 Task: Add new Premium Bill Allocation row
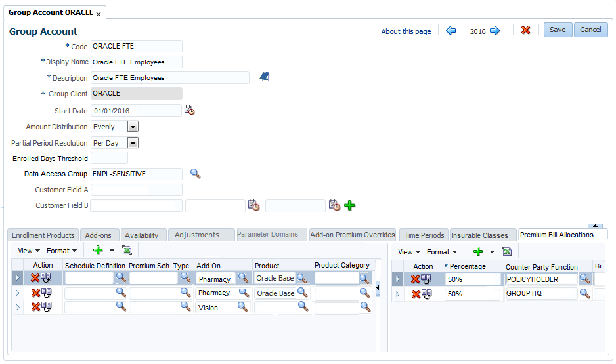tap(478, 251)
